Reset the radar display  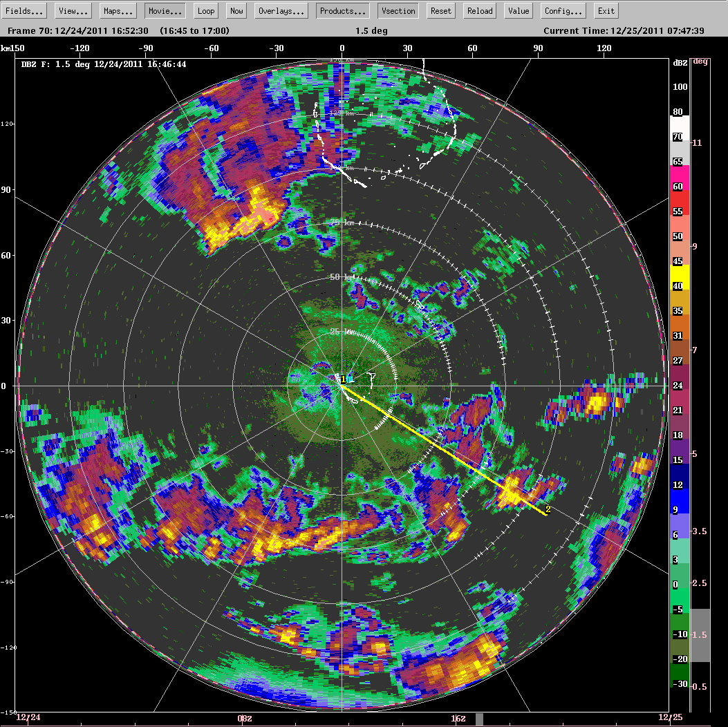(x=440, y=10)
